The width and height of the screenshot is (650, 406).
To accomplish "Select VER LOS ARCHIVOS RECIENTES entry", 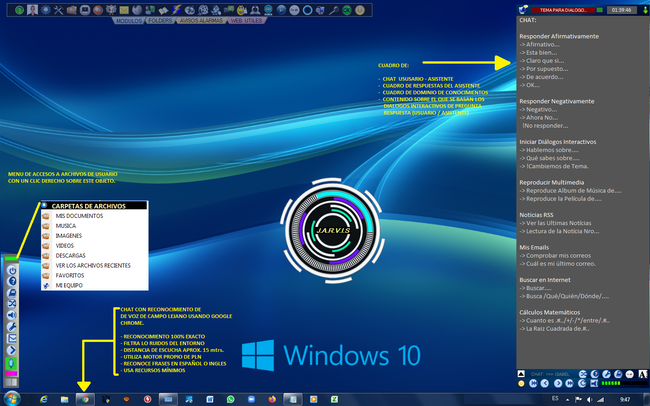I will point(95,265).
